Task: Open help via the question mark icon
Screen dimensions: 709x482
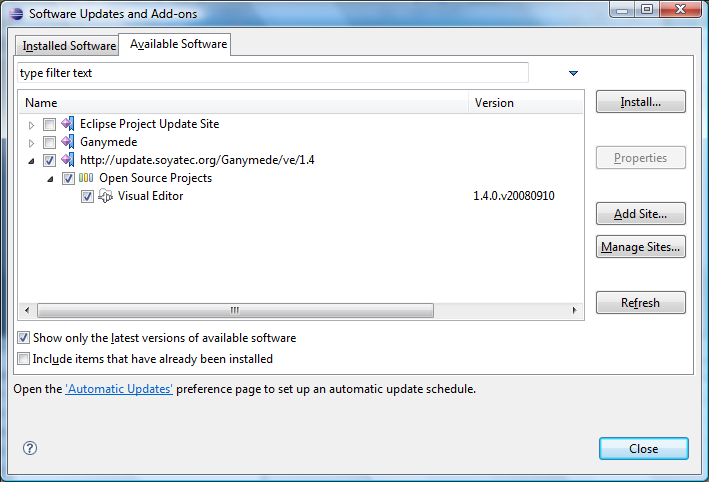Action: [30, 448]
